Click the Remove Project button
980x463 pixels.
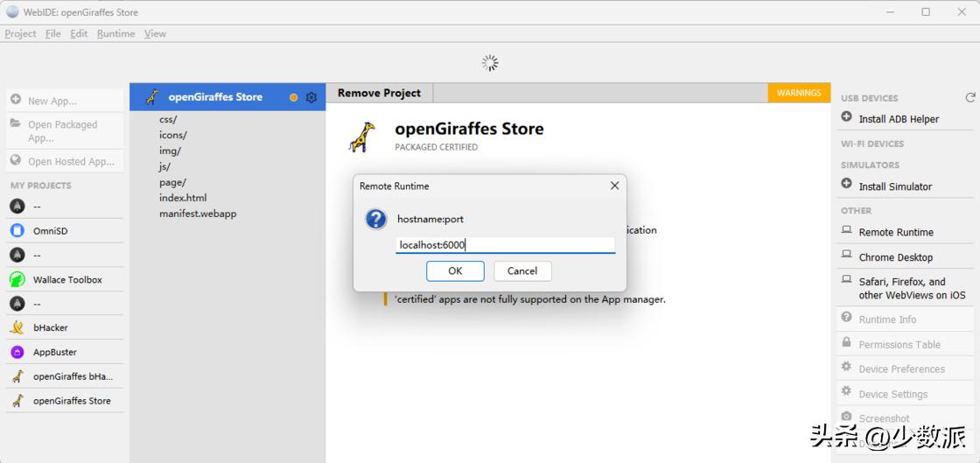tap(379, 93)
